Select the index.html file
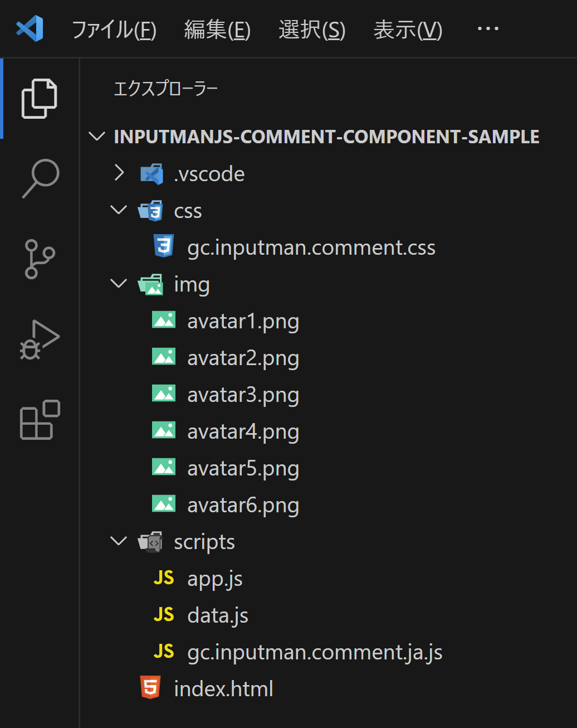This screenshot has height=728, width=577. coord(223,688)
